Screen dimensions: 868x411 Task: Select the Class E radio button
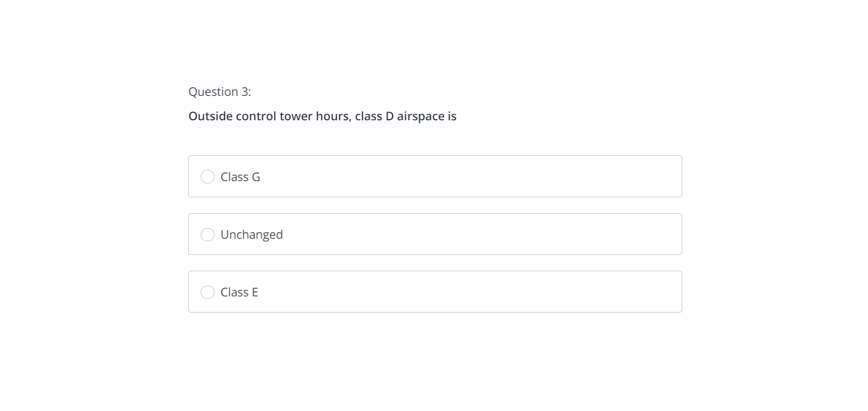208,292
